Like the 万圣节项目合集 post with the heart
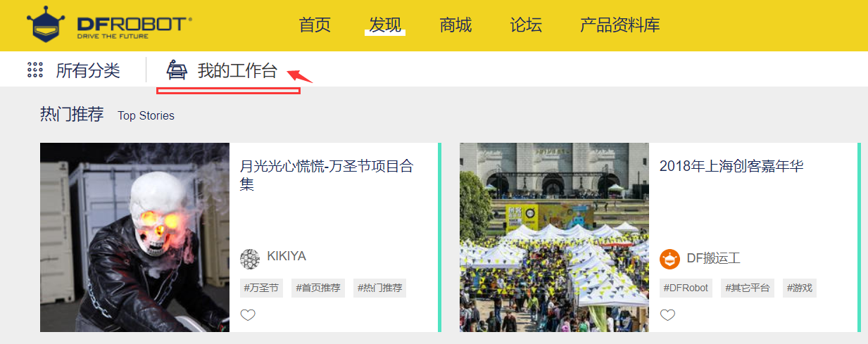The width and height of the screenshot is (868, 344). tap(248, 315)
